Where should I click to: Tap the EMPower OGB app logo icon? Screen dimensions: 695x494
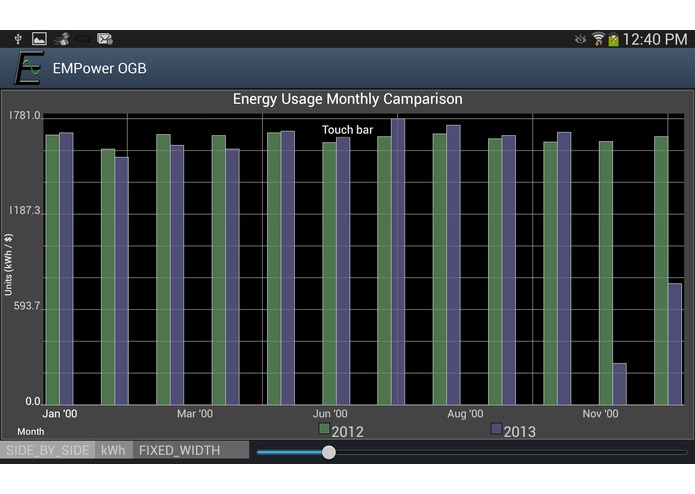coord(29,68)
